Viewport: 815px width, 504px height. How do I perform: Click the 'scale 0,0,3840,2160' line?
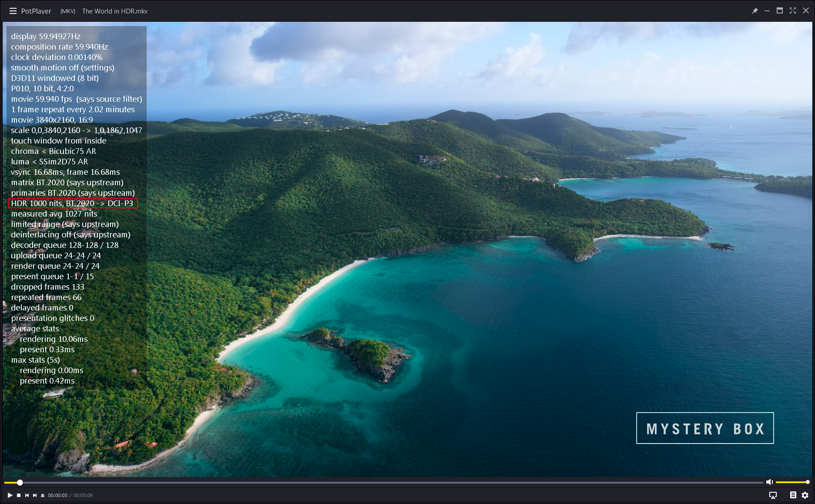click(77, 130)
